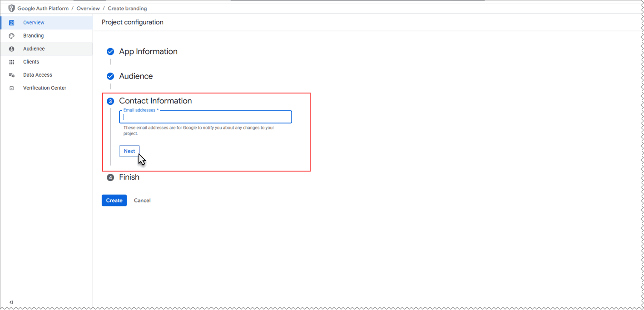Click Google Auth Platform breadcrumb
644x310 pixels.
coord(43,9)
